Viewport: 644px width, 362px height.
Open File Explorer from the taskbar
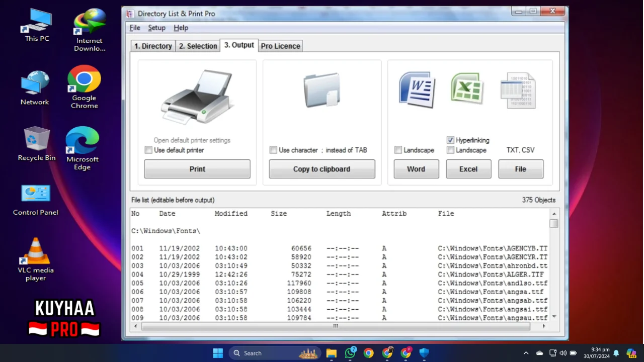pos(331,353)
